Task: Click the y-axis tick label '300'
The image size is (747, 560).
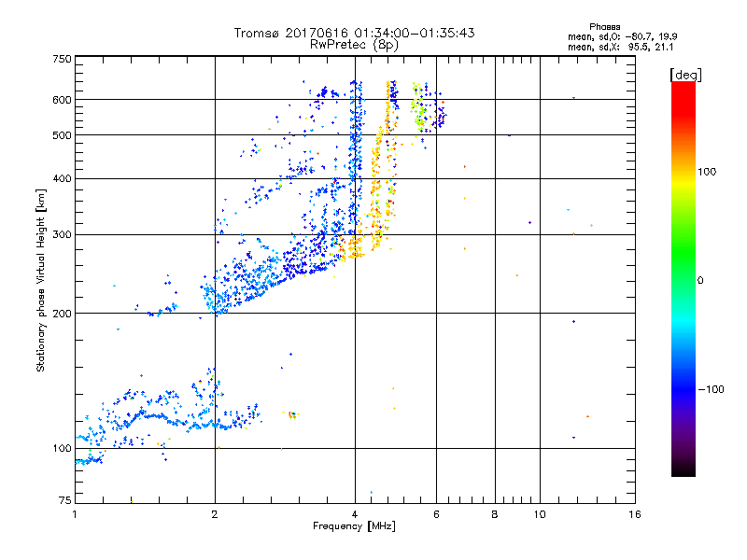Action: point(63,235)
